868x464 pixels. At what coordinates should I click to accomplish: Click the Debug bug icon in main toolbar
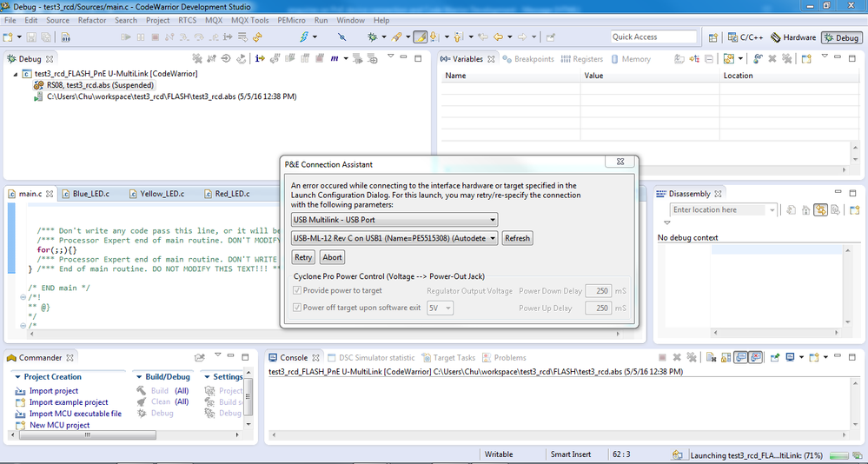373,37
